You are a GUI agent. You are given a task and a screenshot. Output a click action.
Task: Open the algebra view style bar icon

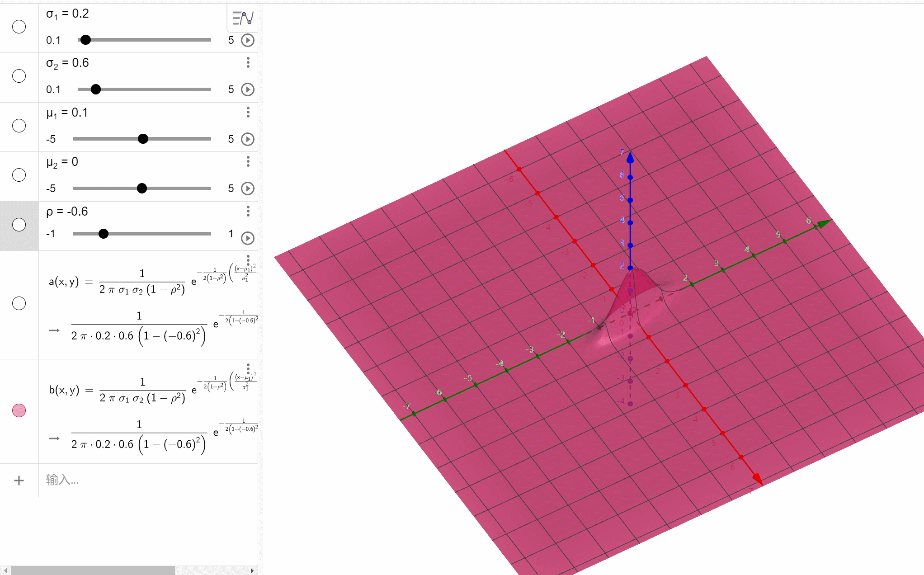tap(243, 18)
